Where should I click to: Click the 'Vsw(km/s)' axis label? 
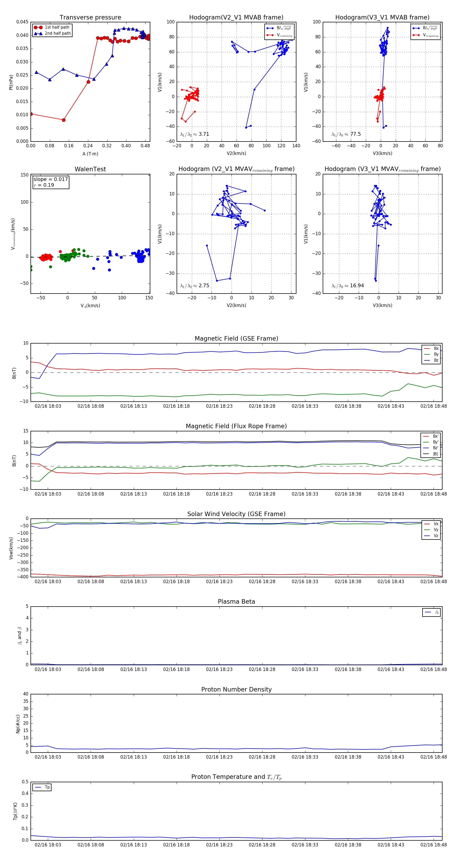click(x=11, y=549)
